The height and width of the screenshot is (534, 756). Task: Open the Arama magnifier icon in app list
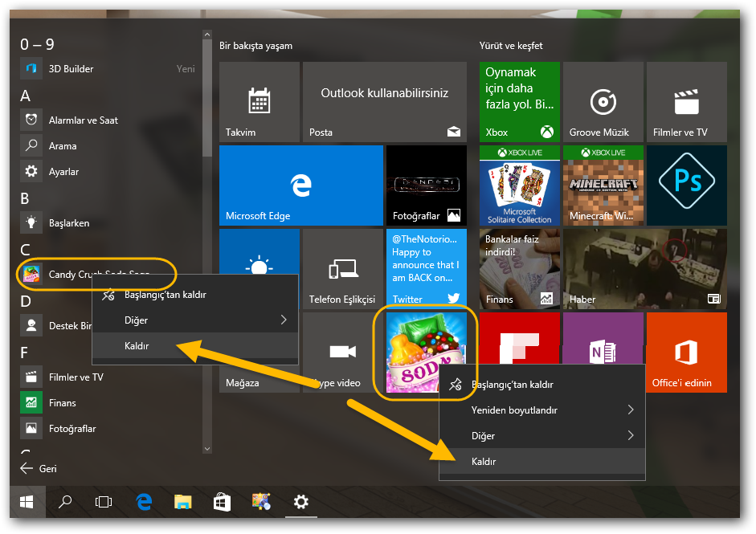click(31, 145)
